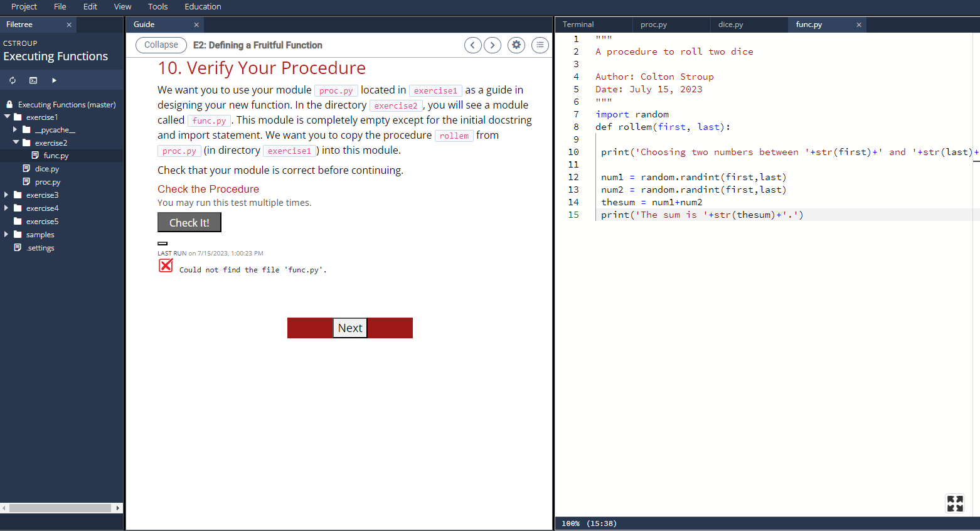Click the 'rollem' inline code label
The image size is (980, 531).
[x=454, y=136]
